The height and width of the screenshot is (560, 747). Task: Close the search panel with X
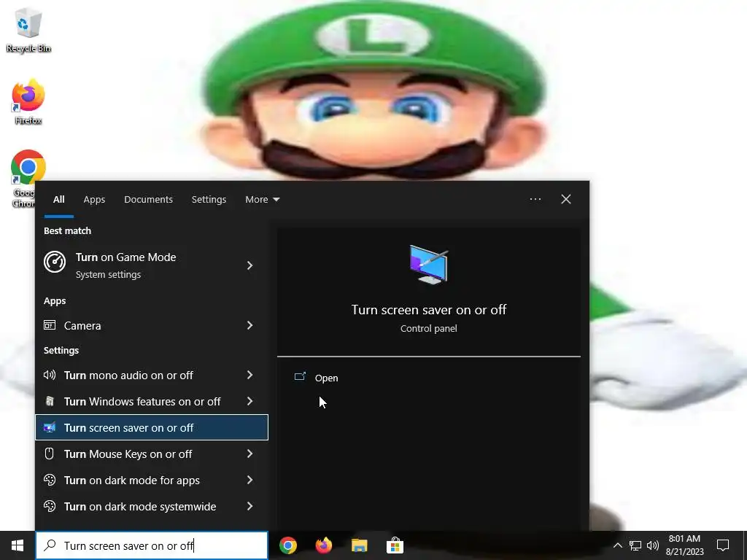566,199
